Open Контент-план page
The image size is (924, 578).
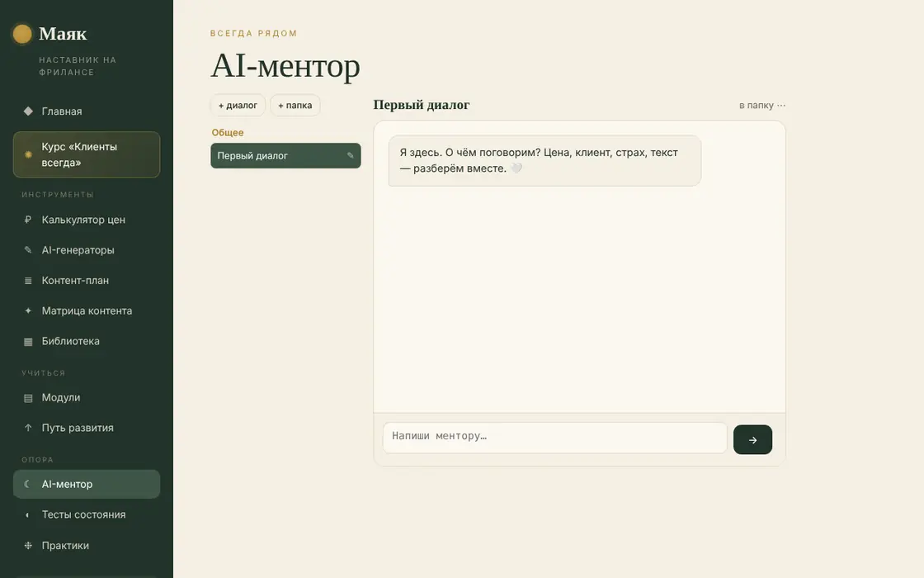[x=87, y=281]
